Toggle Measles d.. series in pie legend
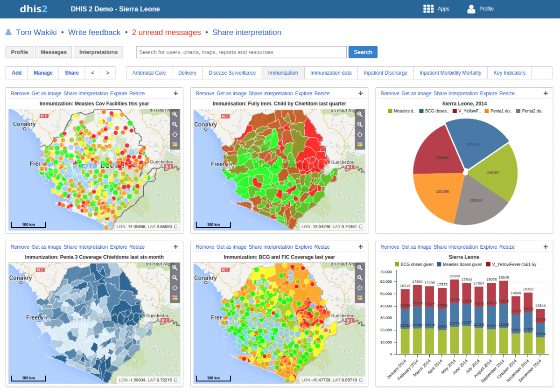Viewport: 560px width, 392px height. pos(402,111)
